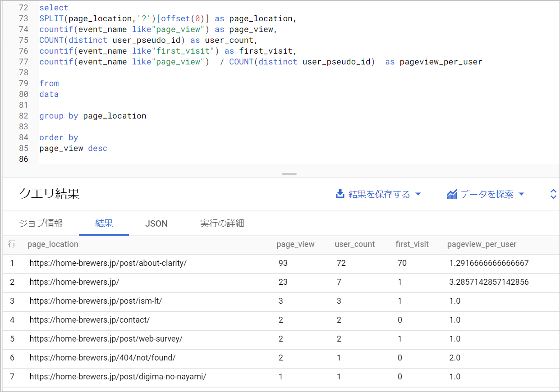560x392 pixels.
Task: Click the データを探索 button label
Action: click(487, 194)
